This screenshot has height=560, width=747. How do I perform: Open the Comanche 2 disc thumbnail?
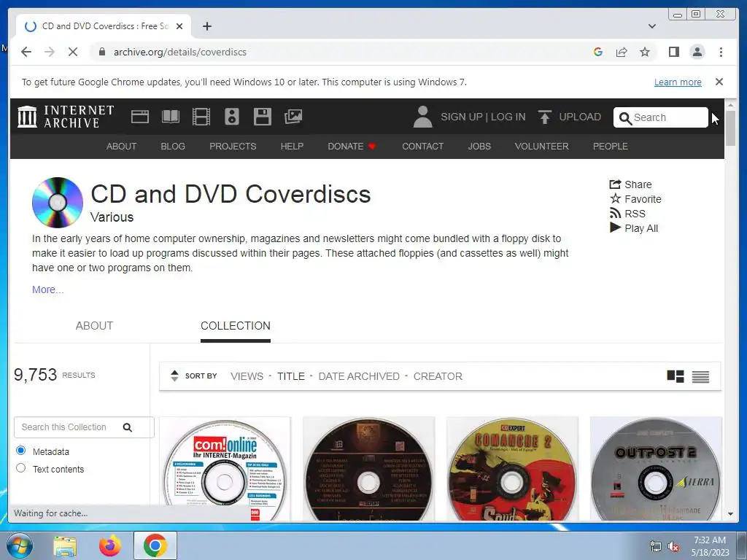click(x=512, y=469)
